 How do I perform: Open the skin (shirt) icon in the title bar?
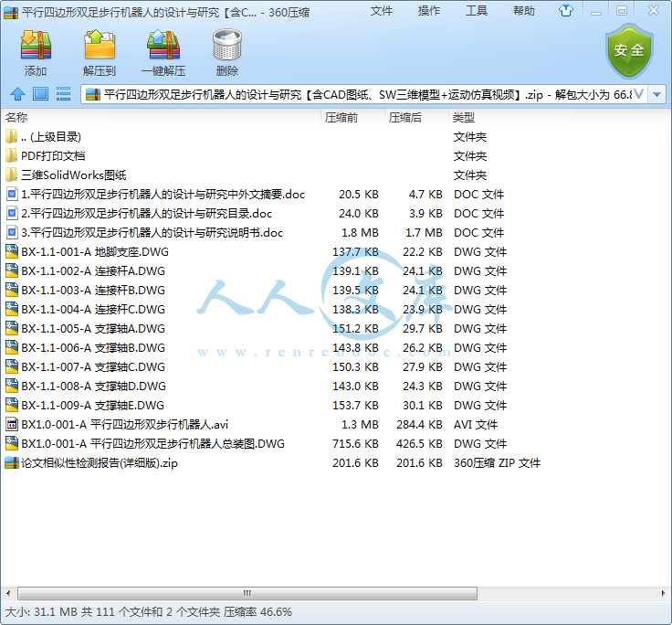[566, 11]
